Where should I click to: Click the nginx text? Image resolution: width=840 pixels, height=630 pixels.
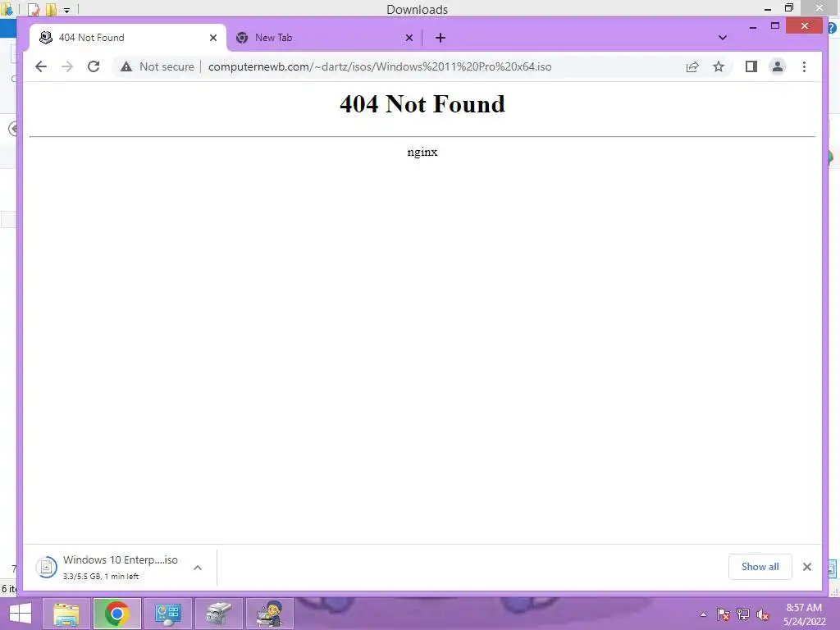[422, 152]
